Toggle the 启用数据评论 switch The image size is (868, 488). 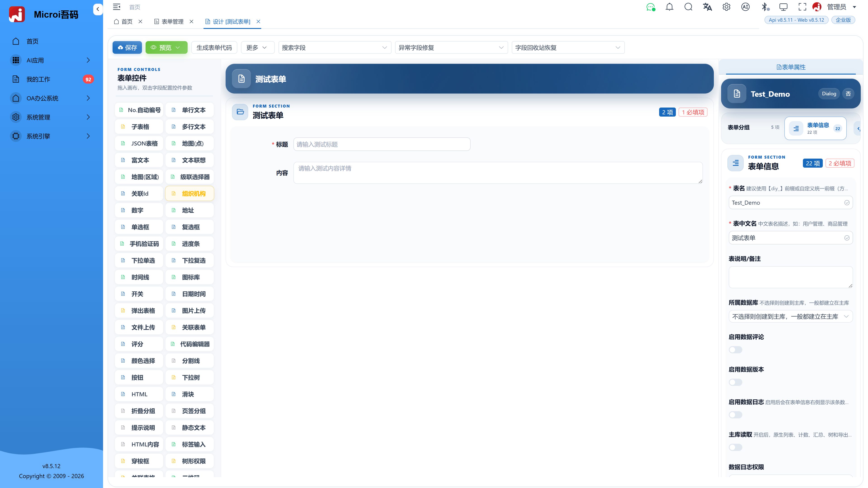pos(735,350)
